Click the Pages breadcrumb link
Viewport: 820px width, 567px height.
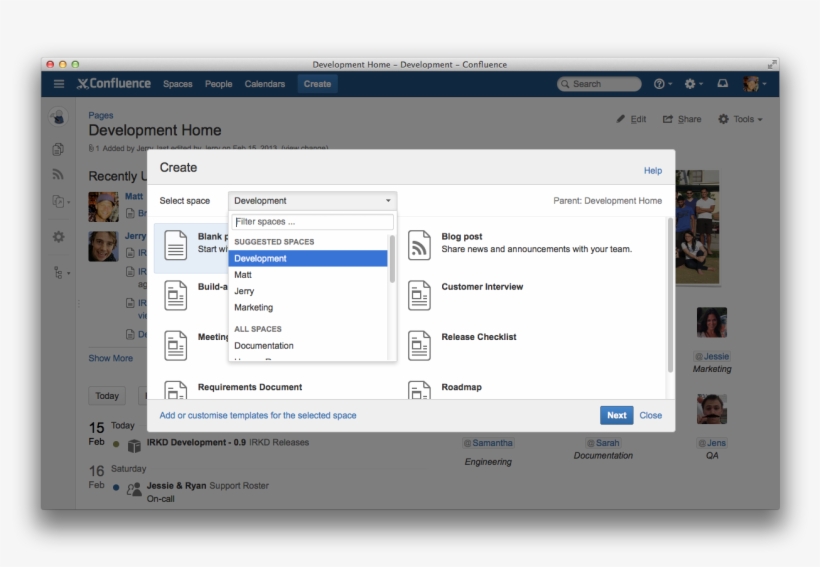100,115
